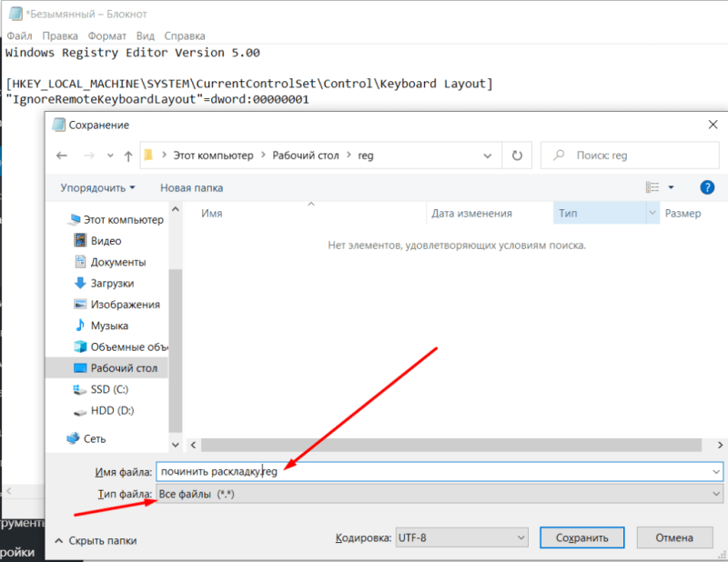Click the Back arrow in Save dialog
728x562 pixels.
(62, 156)
